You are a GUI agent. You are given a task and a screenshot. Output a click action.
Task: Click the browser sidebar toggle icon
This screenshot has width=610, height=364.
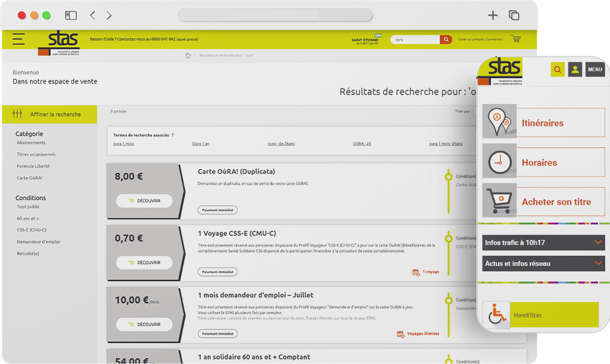click(x=71, y=16)
